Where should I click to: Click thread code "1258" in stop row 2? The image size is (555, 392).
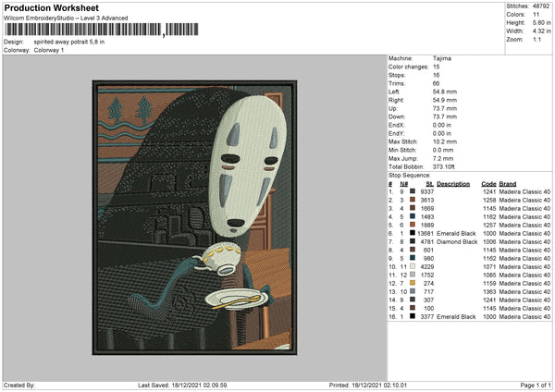[489, 200]
